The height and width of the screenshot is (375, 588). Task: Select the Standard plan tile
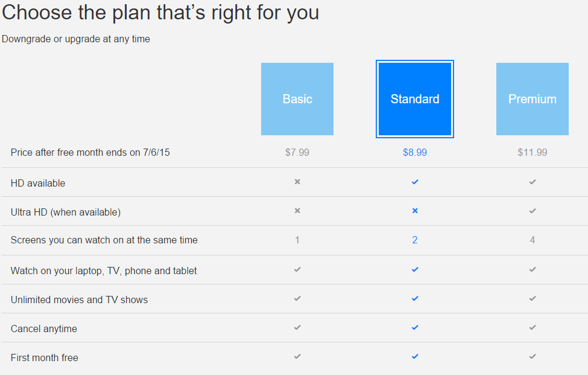tap(415, 99)
